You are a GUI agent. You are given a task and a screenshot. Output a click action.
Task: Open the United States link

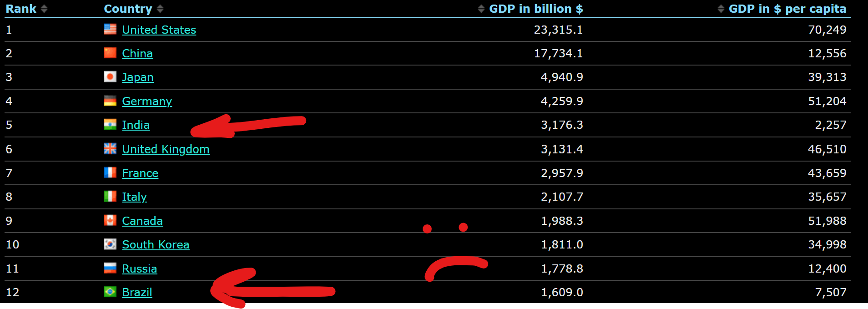(159, 30)
